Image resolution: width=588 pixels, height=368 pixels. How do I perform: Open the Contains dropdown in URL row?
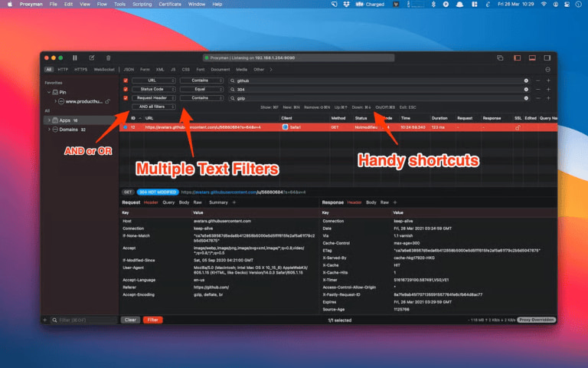point(202,80)
